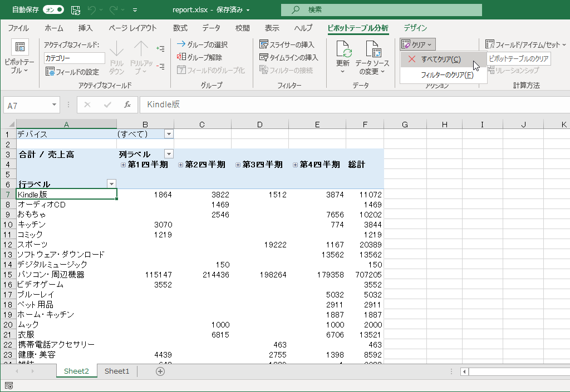Expand the 第1四半期 column group
This screenshot has height=392, width=570.
point(123,165)
